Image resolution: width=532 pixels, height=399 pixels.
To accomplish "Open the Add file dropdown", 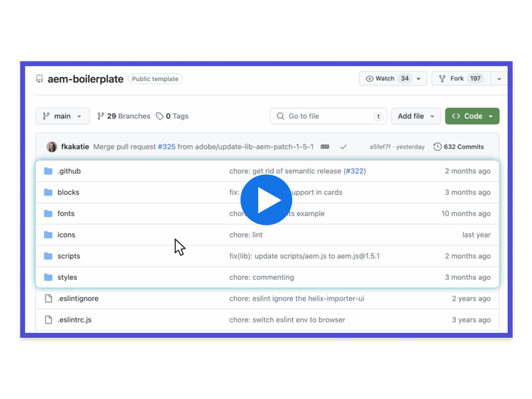I will 415,116.
